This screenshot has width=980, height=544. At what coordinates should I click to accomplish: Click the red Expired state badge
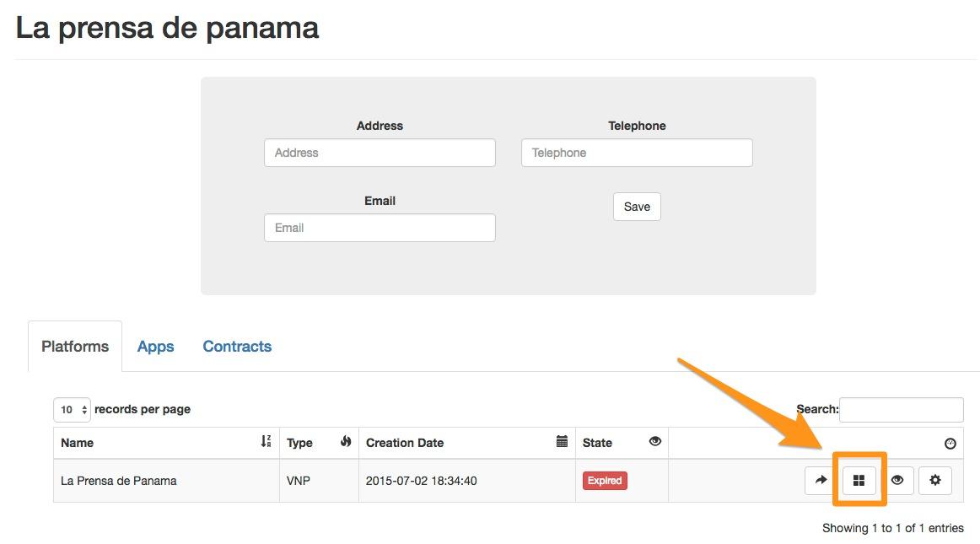coord(605,481)
